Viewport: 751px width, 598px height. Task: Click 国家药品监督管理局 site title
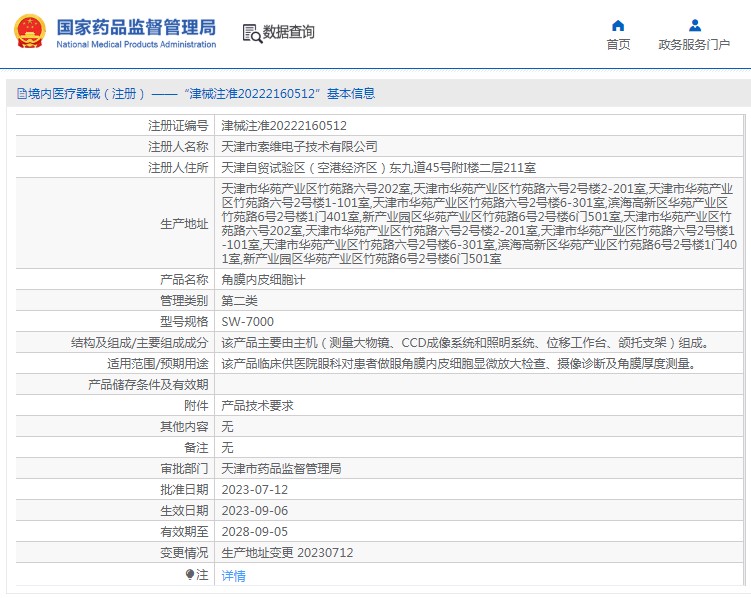pyautogui.click(x=137, y=27)
